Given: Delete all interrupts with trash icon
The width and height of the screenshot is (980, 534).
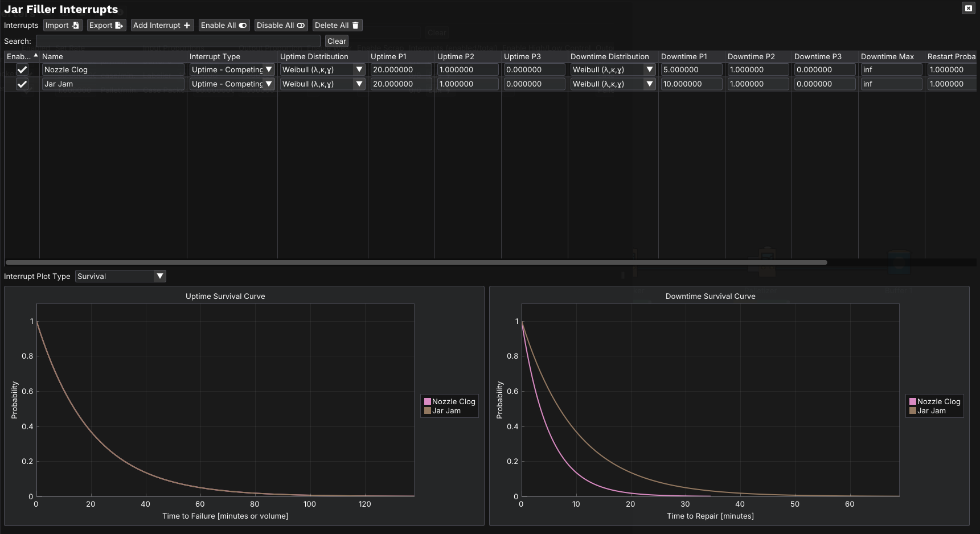Looking at the screenshot, I should pyautogui.click(x=337, y=26).
